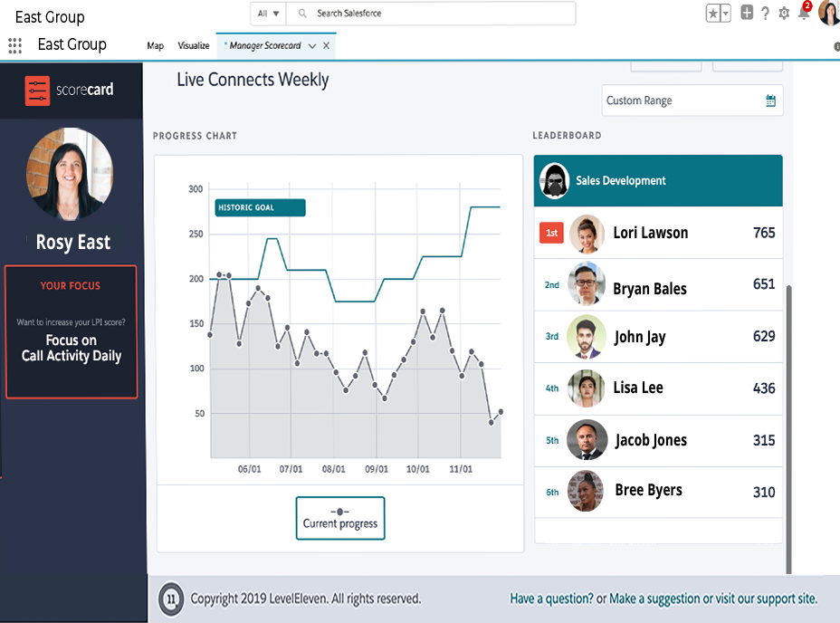Open the Help question mark icon

766,14
